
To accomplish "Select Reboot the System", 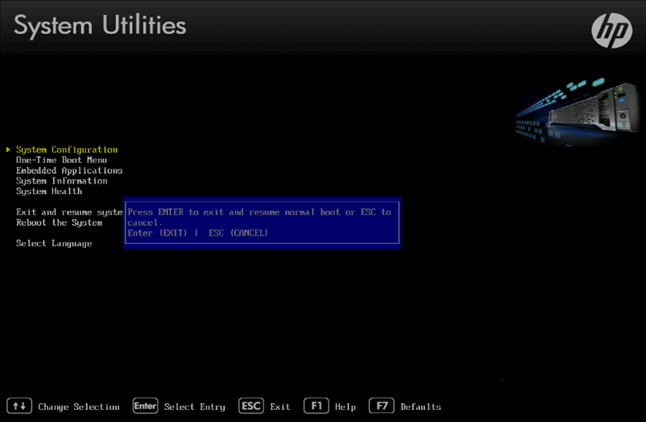I will point(59,223).
